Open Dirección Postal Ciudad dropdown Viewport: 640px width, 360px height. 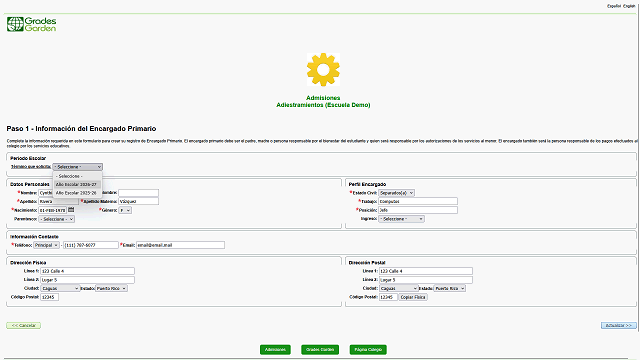pos(399,289)
